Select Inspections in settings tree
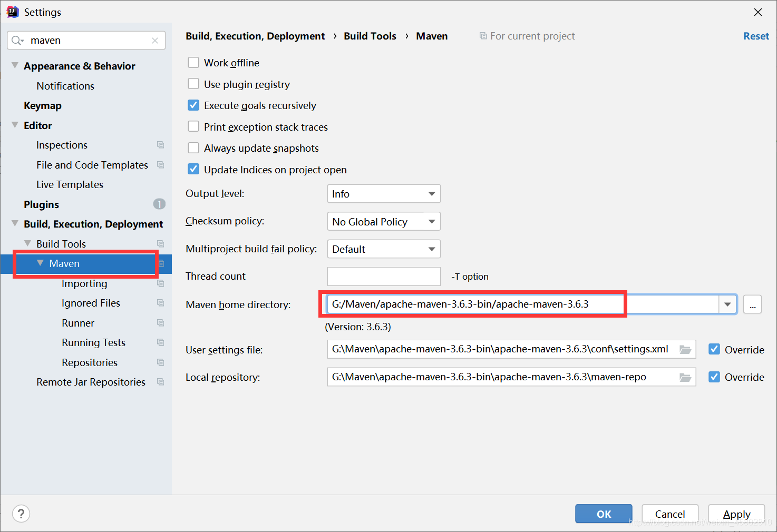The height and width of the screenshot is (532, 777). [x=62, y=145]
